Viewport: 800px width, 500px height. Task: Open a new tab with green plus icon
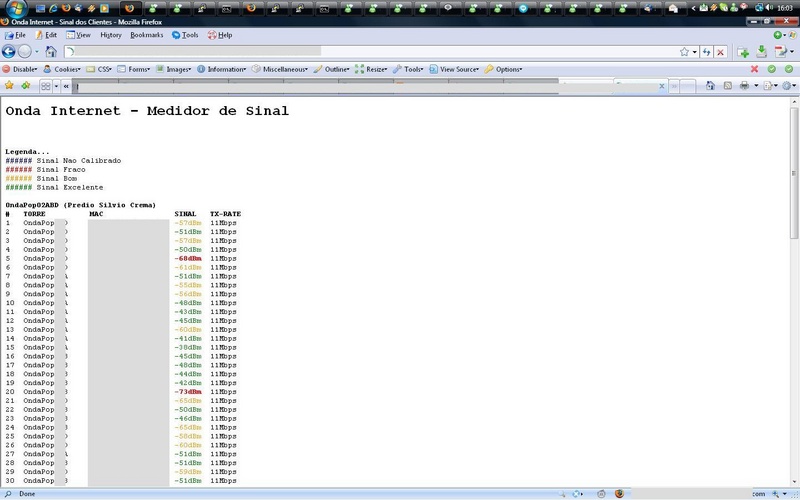point(743,52)
